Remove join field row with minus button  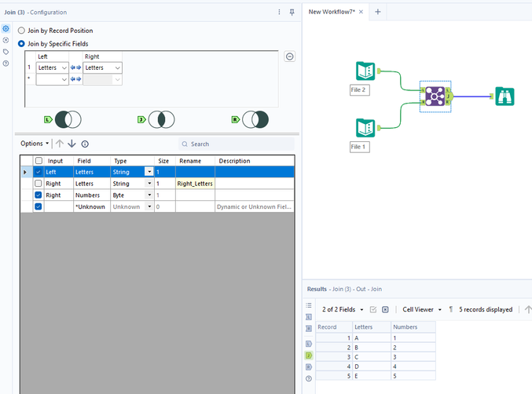pos(289,57)
